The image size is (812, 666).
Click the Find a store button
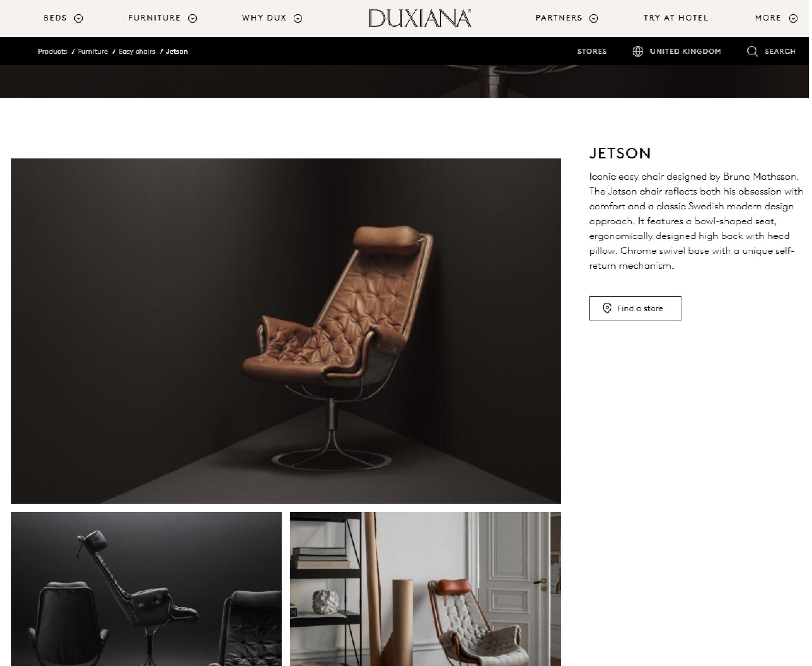(x=635, y=308)
